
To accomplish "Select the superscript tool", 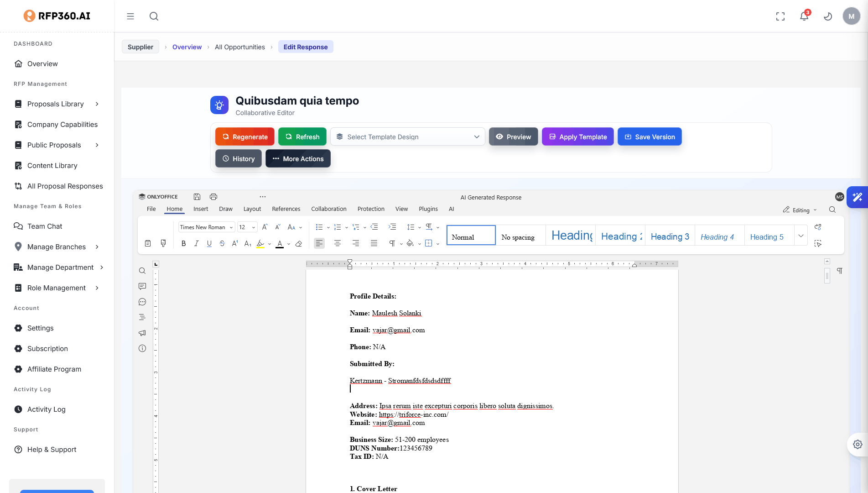I will pyautogui.click(x=234, y=243).
